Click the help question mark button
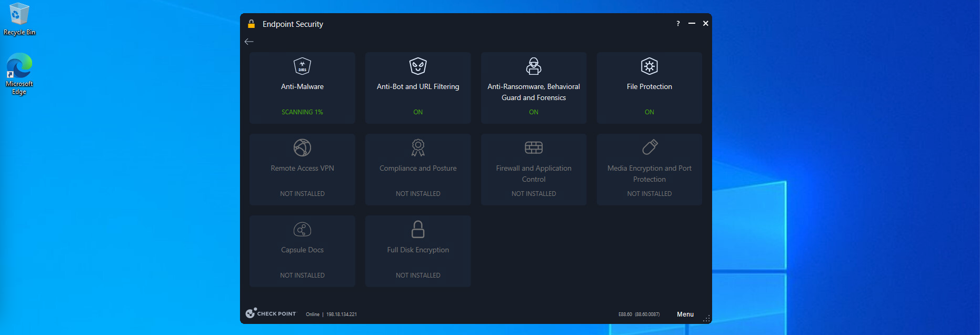980x335 pixels. [x=678, y=24]
